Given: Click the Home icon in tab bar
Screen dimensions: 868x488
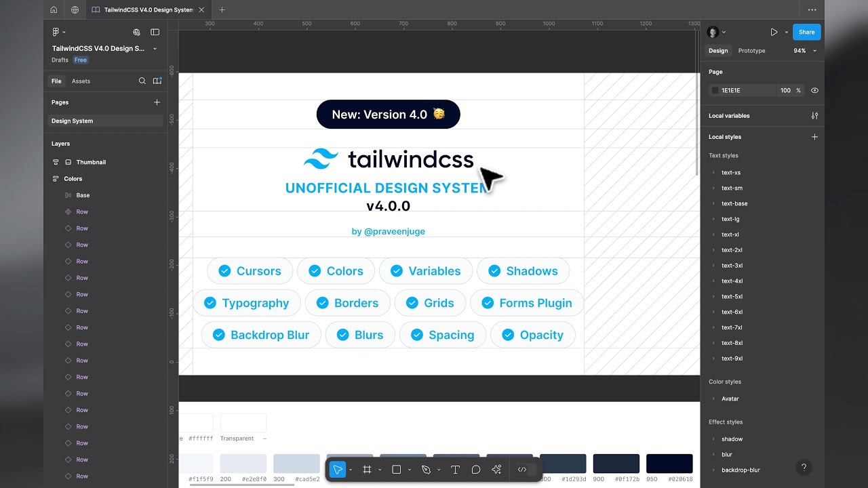Looking at the screenshot, I should tap(54, 9).
